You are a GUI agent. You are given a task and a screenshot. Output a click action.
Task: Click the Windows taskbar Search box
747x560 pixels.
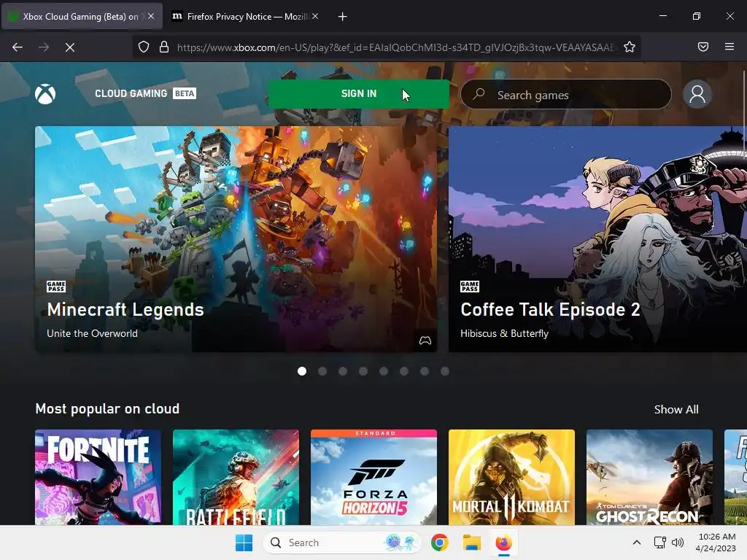341,542
